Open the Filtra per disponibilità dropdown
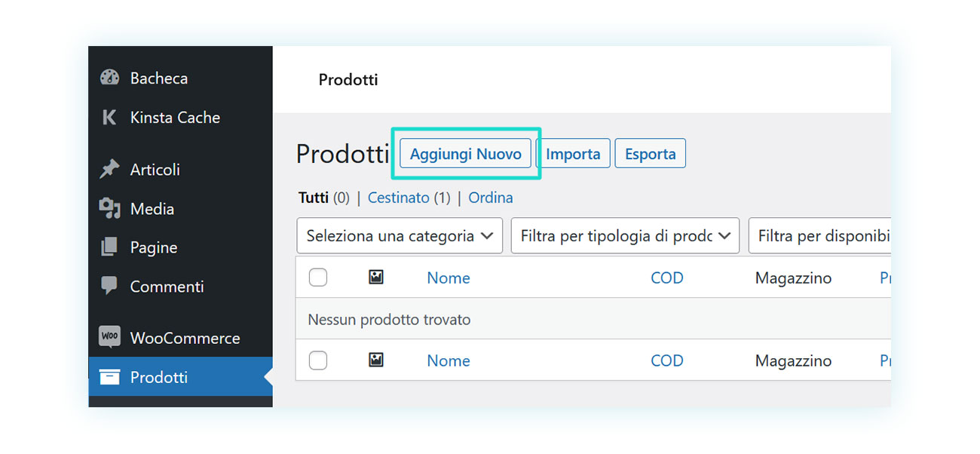Viewport: 980px width, 454px height. 819,236
